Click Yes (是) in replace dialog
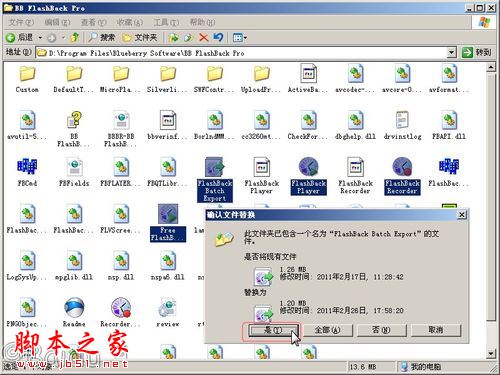The height and width of the screenshot is (375, 500). pyautogui.click(x=273, y=330)
